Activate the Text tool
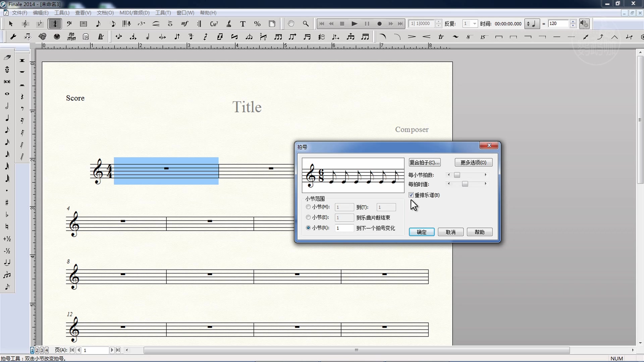This screenshot has height=362, width=644. 243,24
